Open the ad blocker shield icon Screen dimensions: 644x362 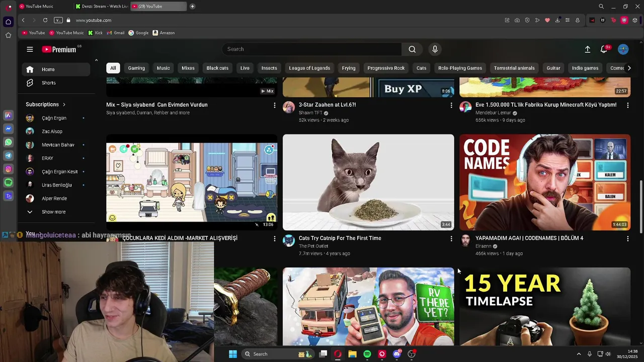[x=527, y=20]
